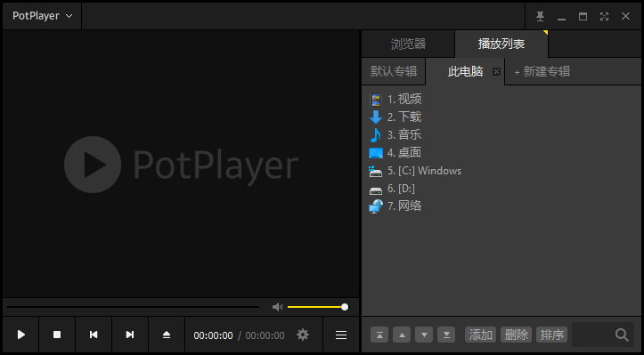Click the 删除 button
Image resolution: width=644 pixels, height=355 pixels.
[x=517, y=335]
